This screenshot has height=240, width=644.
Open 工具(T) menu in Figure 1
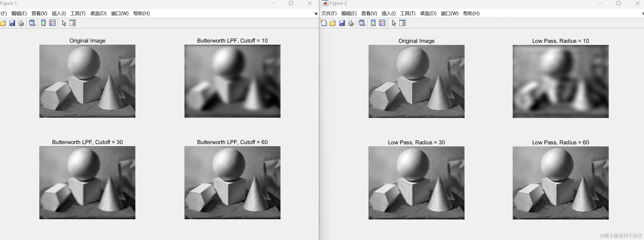click(78, 13)
